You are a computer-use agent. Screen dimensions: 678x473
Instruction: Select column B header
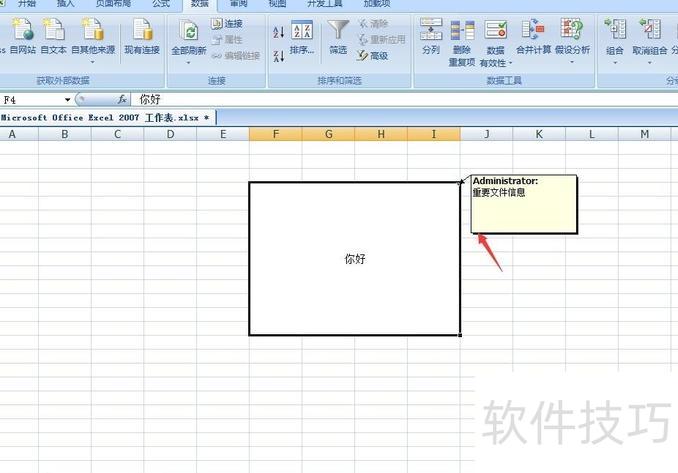(x=65, y=134)
